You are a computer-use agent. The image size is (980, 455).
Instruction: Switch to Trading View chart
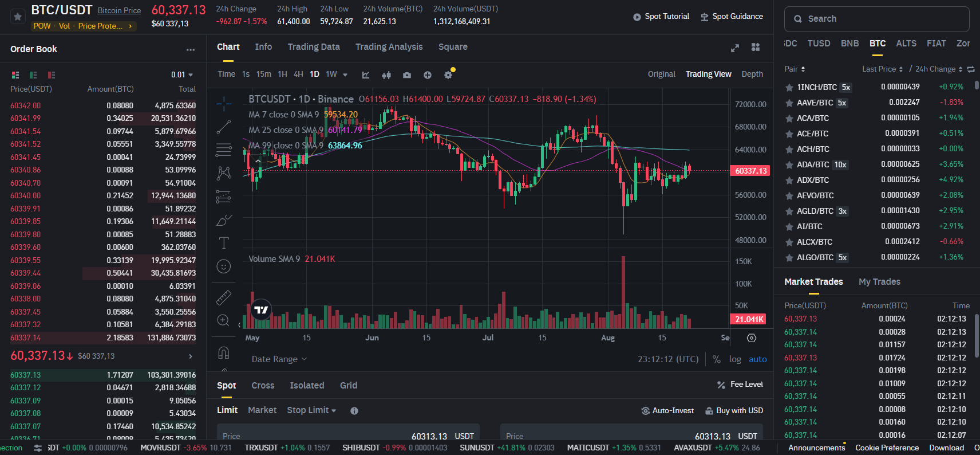point(709,74)
